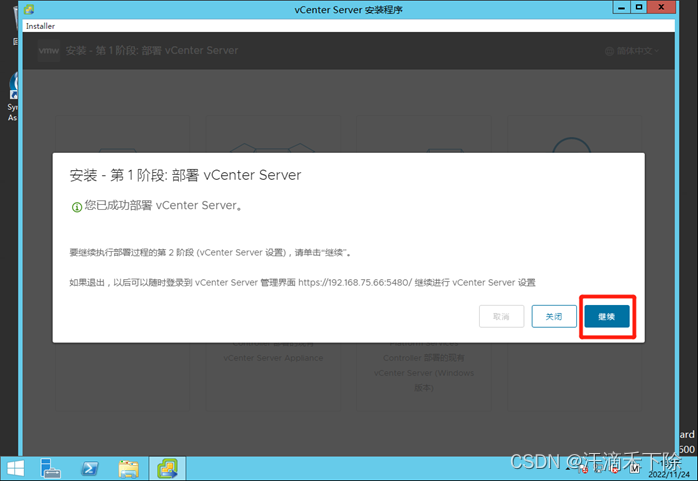Launch PowerShell from the taskbar
Screen dimensions: 698x481
(x=89, y=469)
